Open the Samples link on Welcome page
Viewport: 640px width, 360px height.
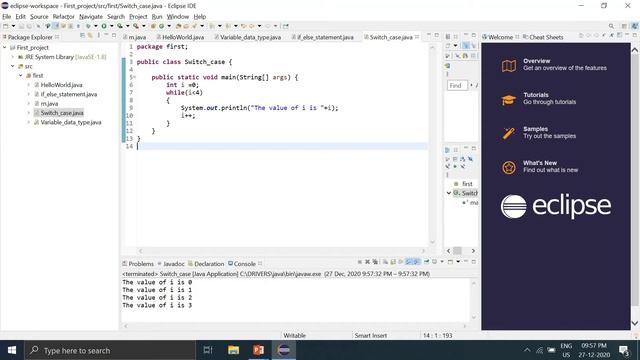click(x=536, y=129)
